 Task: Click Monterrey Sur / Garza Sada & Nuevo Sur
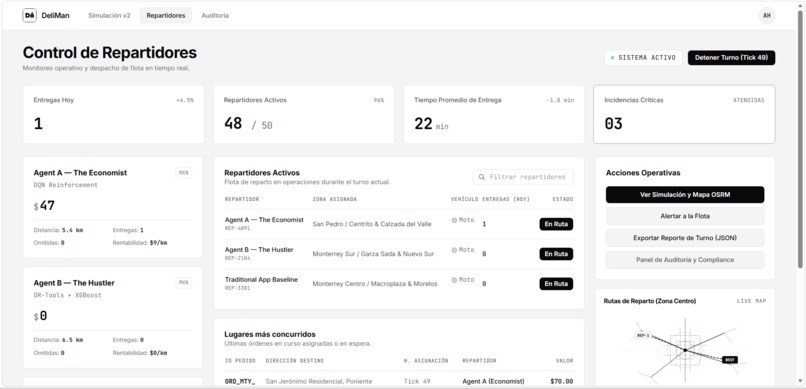[x=373, y=254]
